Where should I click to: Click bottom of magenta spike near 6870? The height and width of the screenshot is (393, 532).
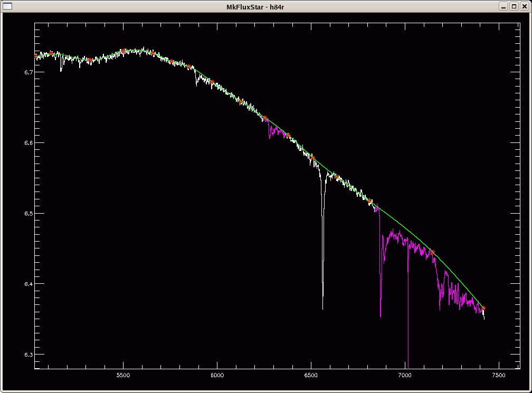click(381, 315)
